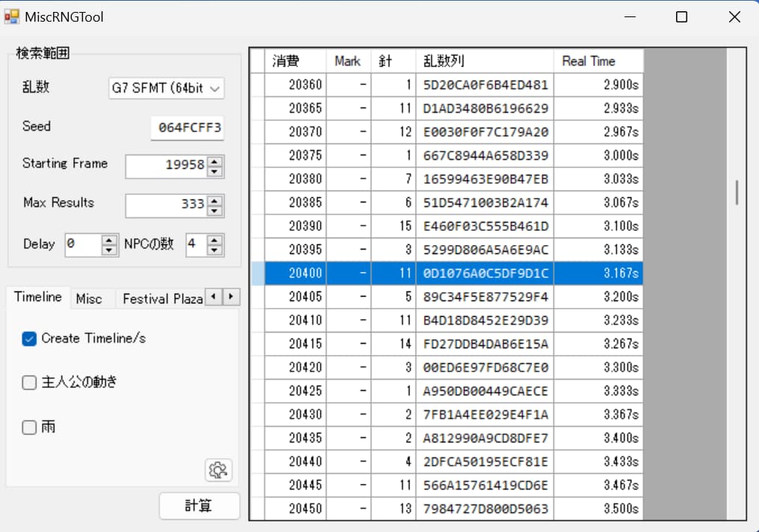
Task: Decrease Max Results with down arrow
Action: click(215, 211)
